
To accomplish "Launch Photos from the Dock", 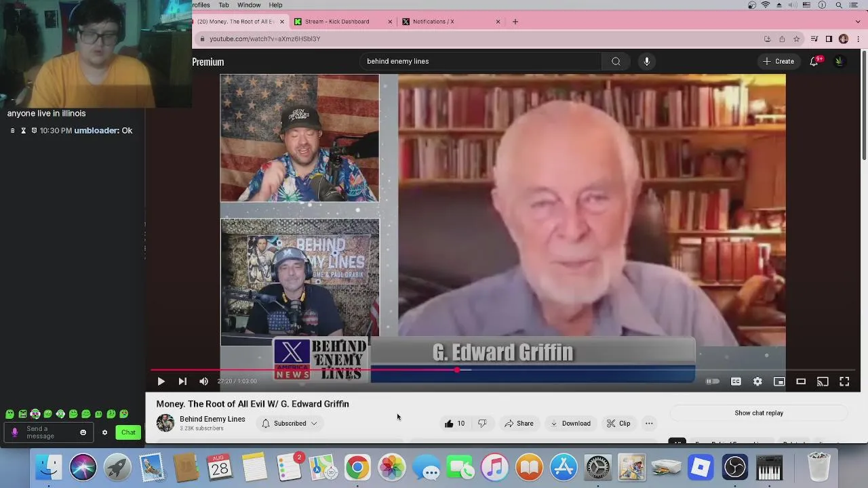I will coord(391,468).
